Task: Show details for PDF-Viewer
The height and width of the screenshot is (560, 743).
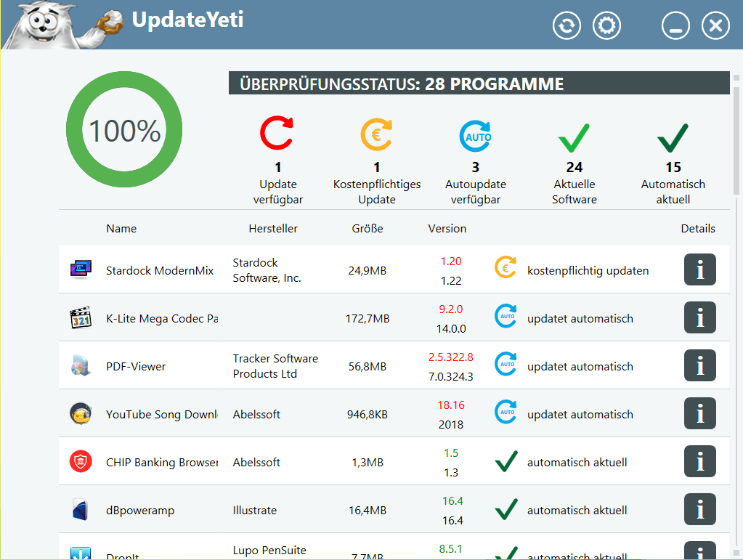Action: [x=699, y=366]
